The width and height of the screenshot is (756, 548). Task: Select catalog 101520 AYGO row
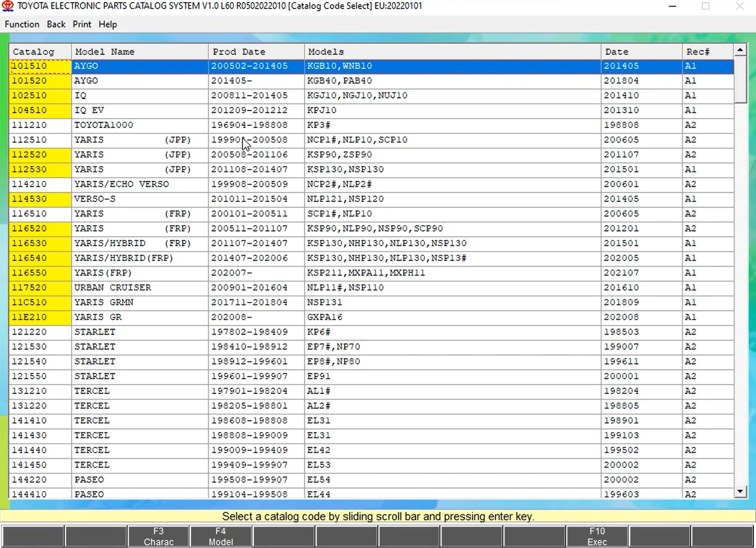click(x=86, y=81)
